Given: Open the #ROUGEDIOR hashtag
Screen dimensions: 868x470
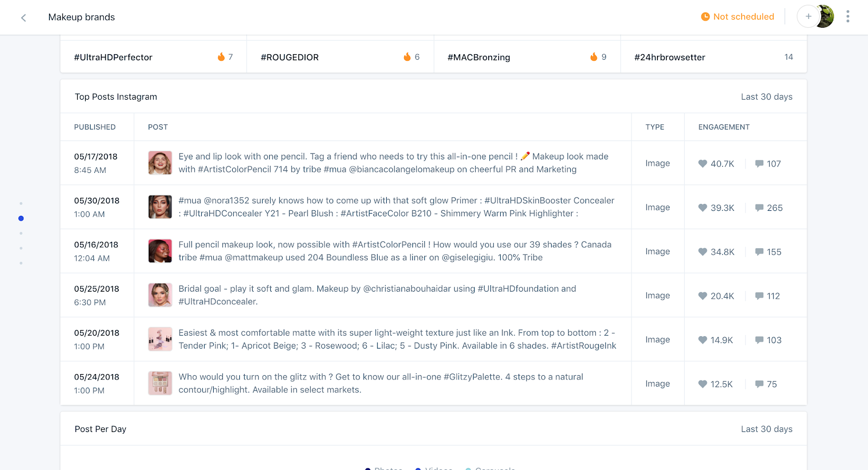Looking at the screenshot, I should 290,57.
